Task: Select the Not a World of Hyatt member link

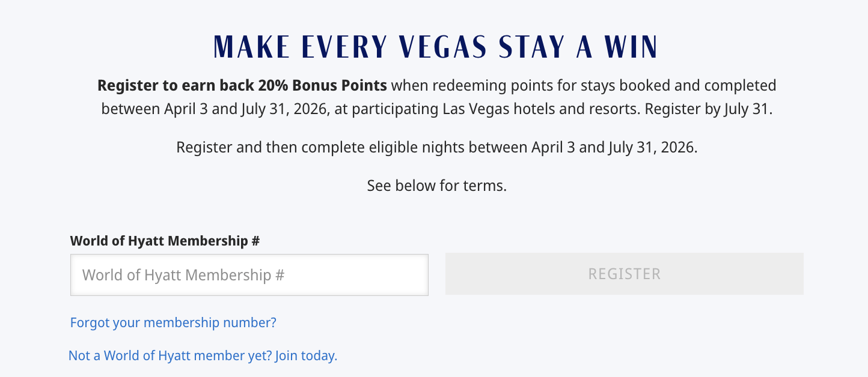Action: [168, 355]
